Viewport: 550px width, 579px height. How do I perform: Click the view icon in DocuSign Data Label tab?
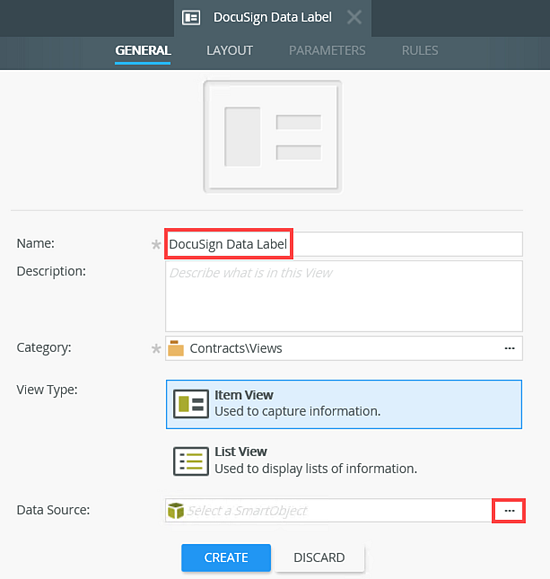191,17
